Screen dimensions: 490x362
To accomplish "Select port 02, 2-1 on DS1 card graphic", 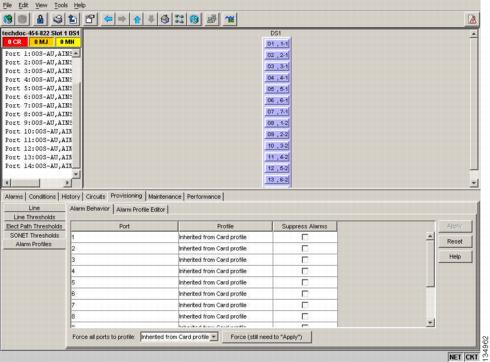I will point(277,55).
